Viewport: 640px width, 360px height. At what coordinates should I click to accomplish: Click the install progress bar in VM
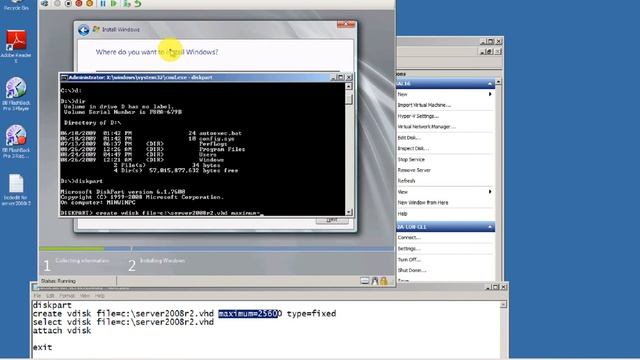tap(216, 248)
